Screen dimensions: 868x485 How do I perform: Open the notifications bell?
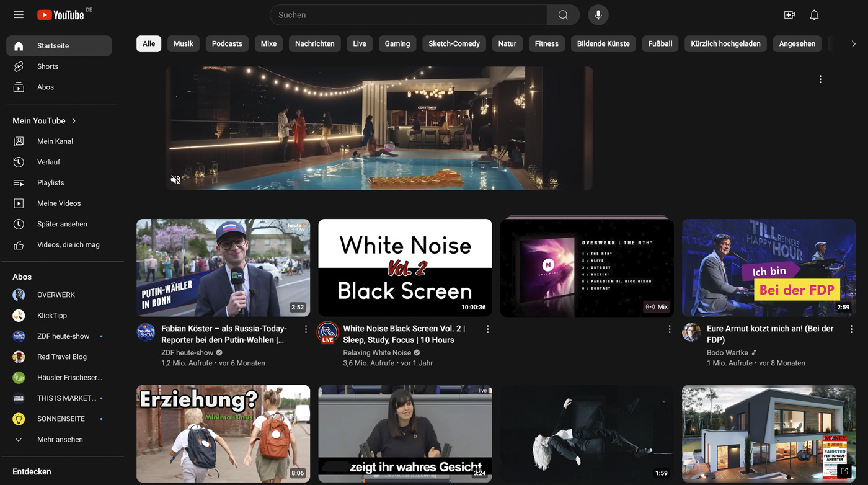pos(814,15)
